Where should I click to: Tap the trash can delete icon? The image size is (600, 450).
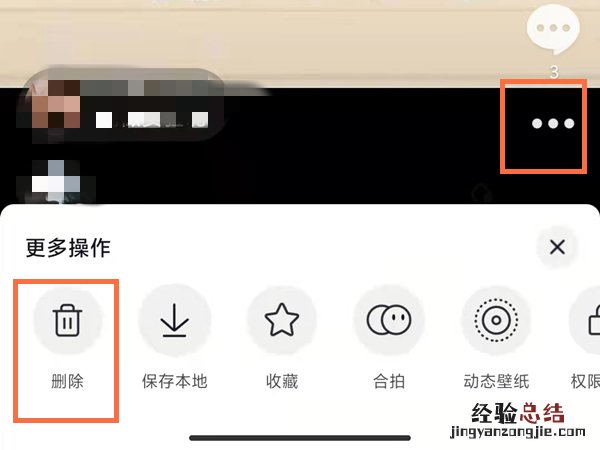point(68,320)
